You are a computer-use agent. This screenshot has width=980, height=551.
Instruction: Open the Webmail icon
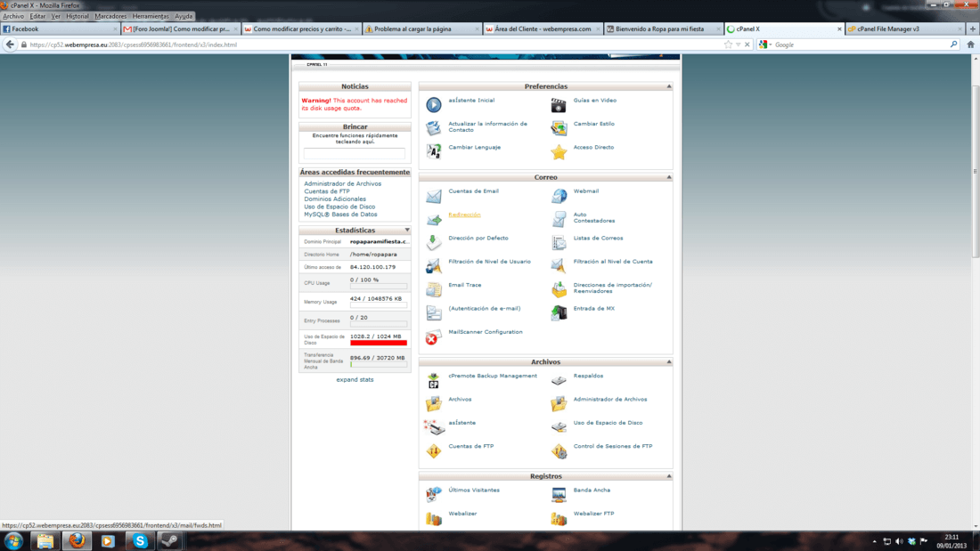[x=559, y=196]
